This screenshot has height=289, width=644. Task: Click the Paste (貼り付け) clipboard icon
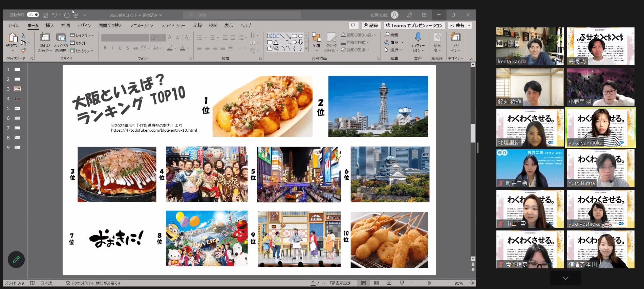pos(13,38)
